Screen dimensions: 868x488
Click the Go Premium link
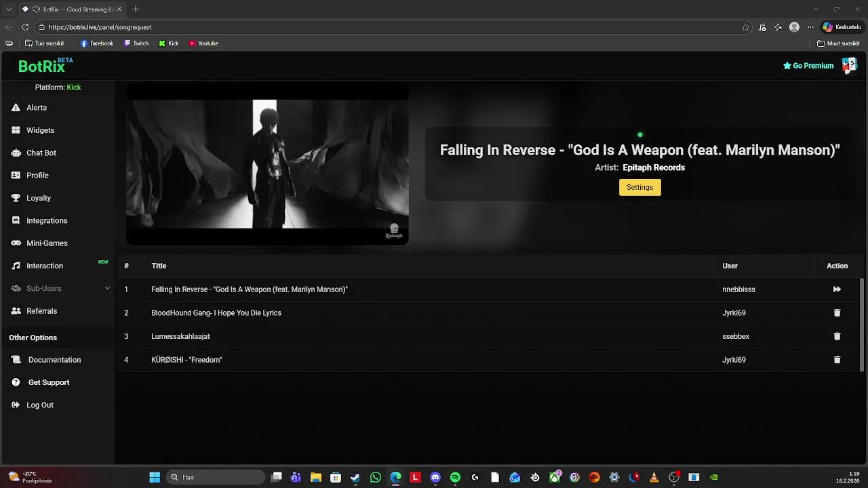point(808,66)
